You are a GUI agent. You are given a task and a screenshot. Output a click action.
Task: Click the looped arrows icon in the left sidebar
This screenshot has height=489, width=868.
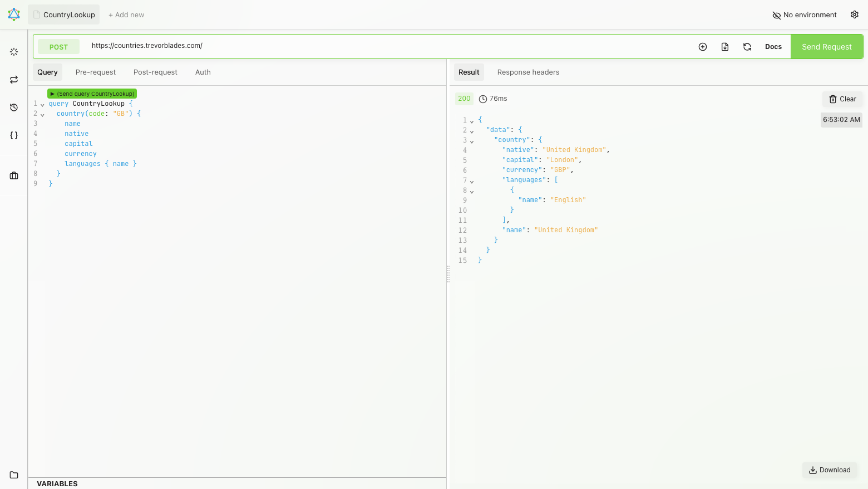(14, 80)
